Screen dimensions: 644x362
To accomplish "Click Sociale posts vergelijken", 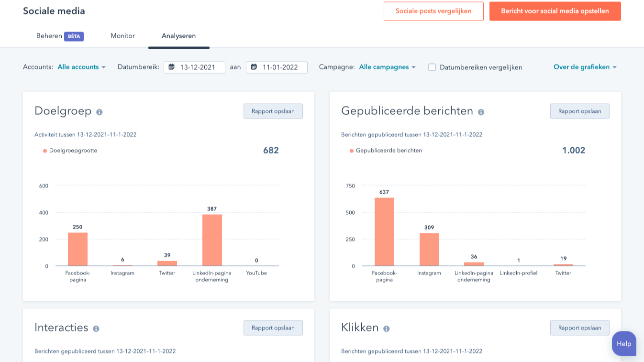I will [x=433, y=11].
